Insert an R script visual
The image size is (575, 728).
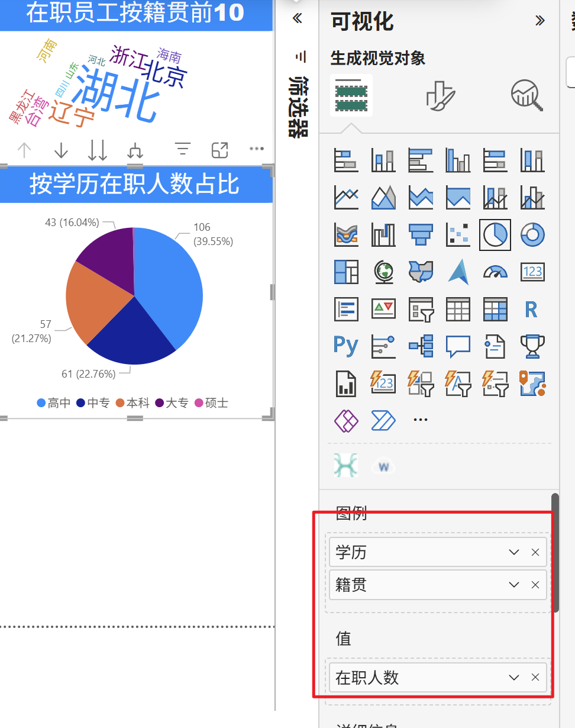[531, 308]
